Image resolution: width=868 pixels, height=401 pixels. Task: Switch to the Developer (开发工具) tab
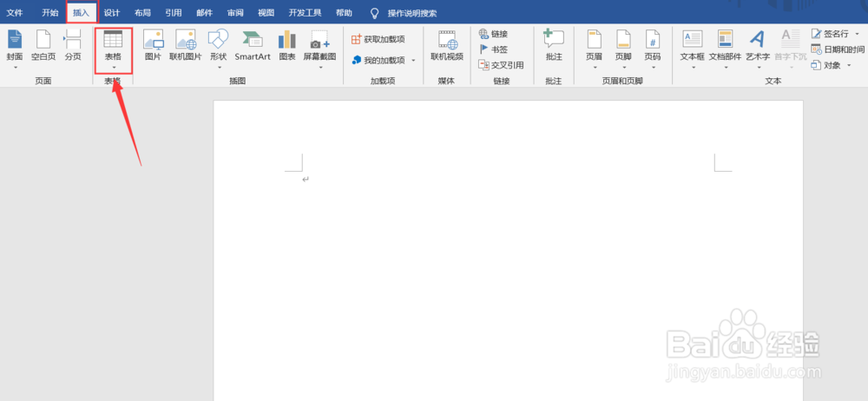pyautogui.click(x=305, y=12)
